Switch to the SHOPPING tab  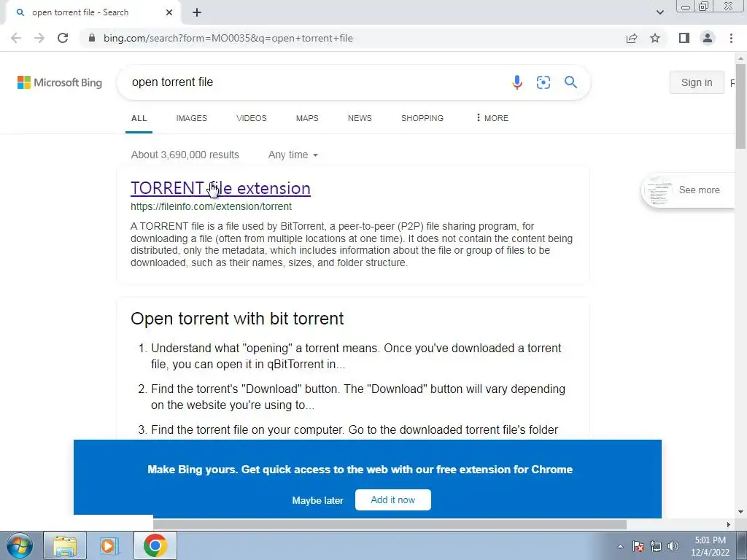click(x=422, y=118)
